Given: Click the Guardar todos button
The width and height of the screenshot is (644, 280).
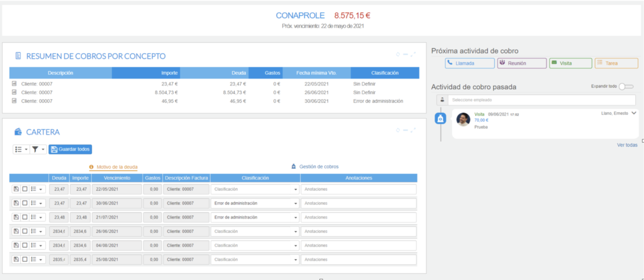Looking at the screenshot, I should point(70,149).
